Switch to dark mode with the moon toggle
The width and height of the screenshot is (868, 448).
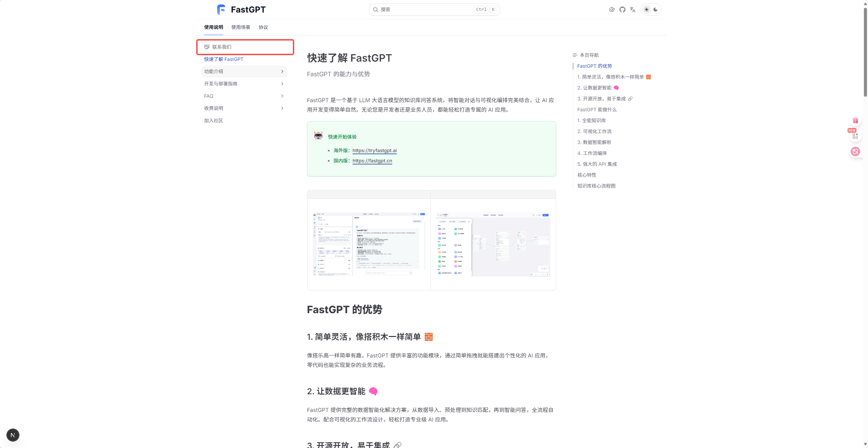coord(655,10)
